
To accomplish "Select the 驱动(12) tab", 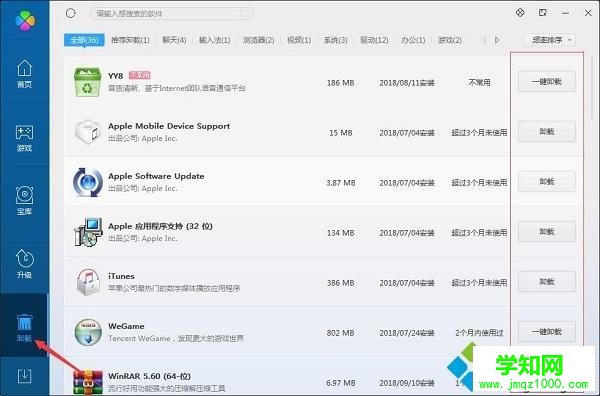I will coord(374,40).
